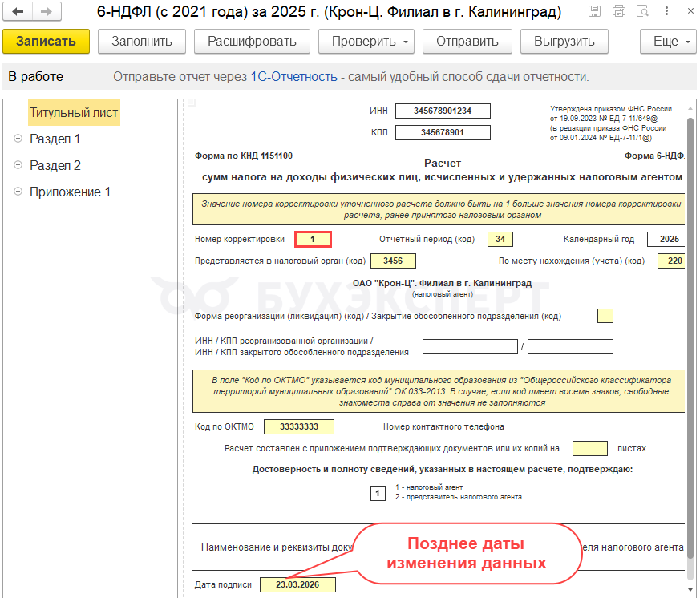This screenshot has width=700, height=598.
Task: Open the Еще menu
Action: click(x=668, y=42)
